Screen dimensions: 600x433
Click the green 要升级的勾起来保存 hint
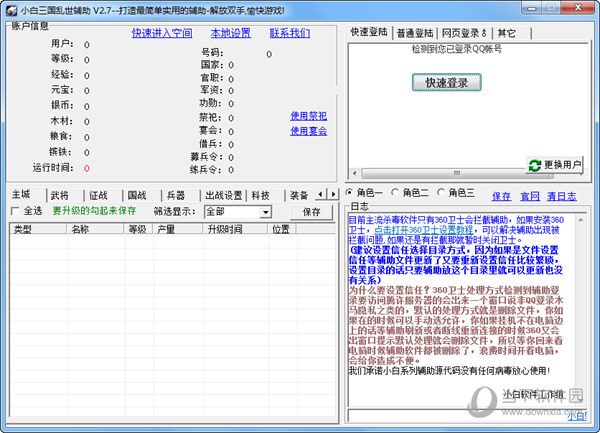coord(94,211)
